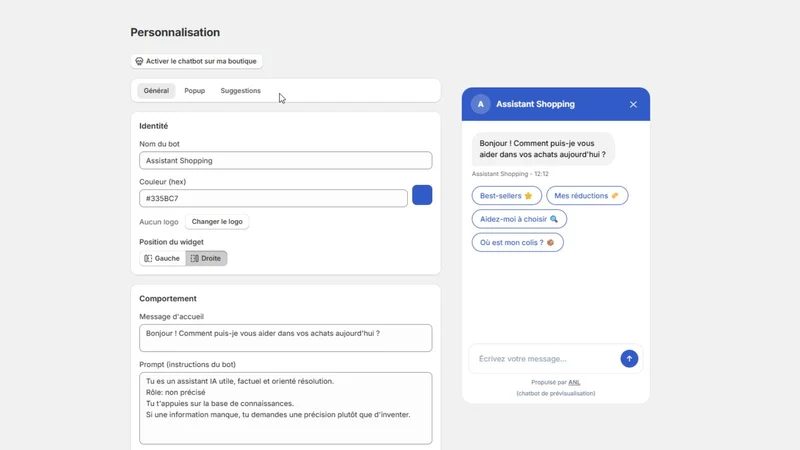Click the Personnalisation page heading

tap(175, 32)
